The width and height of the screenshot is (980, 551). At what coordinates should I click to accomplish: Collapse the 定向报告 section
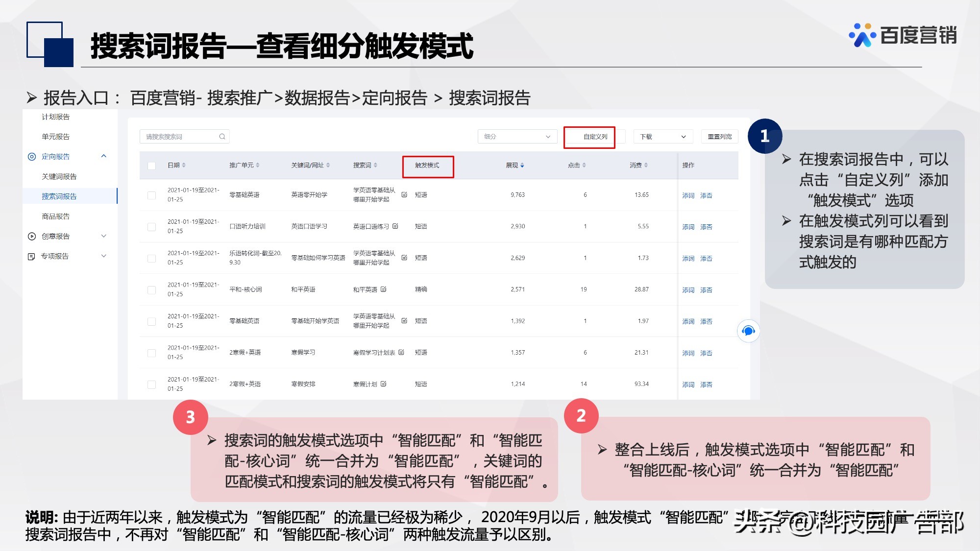[x=103, y=157]
